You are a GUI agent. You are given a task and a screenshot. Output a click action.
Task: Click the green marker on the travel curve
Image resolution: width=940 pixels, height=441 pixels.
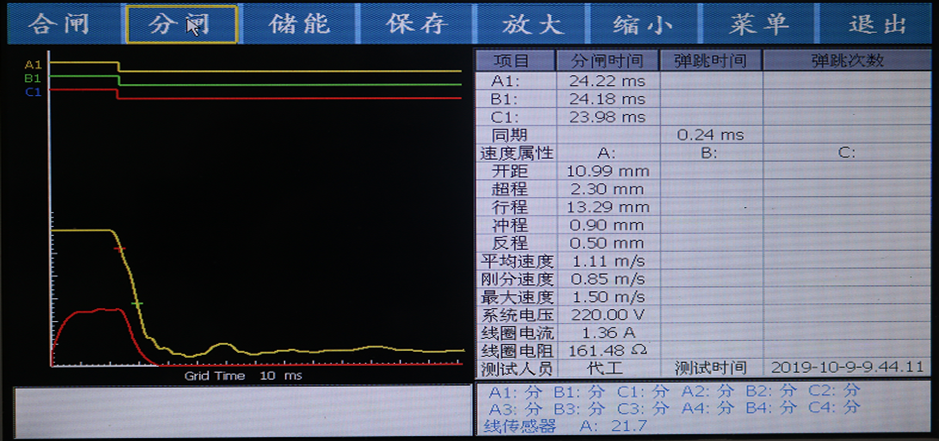(x=137, y=304)
